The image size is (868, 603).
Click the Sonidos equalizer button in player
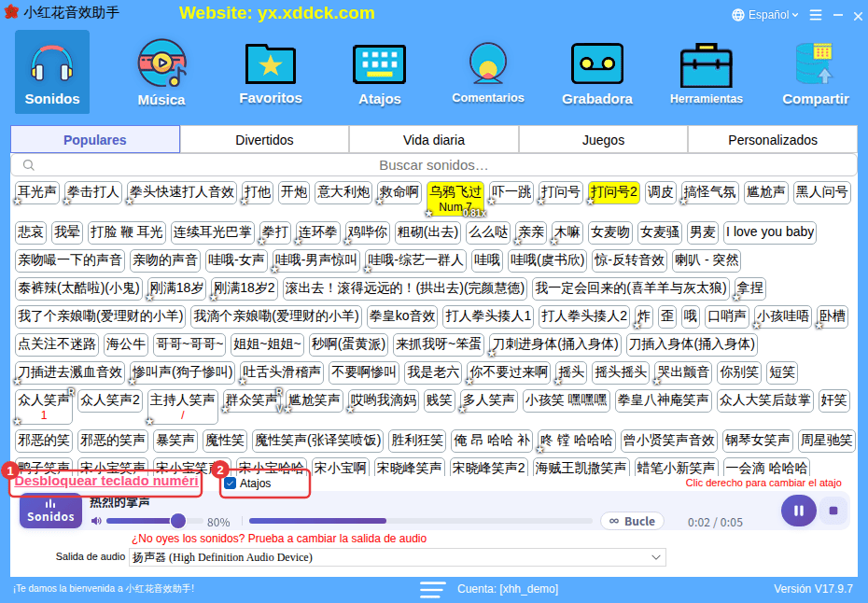(50, 511)
